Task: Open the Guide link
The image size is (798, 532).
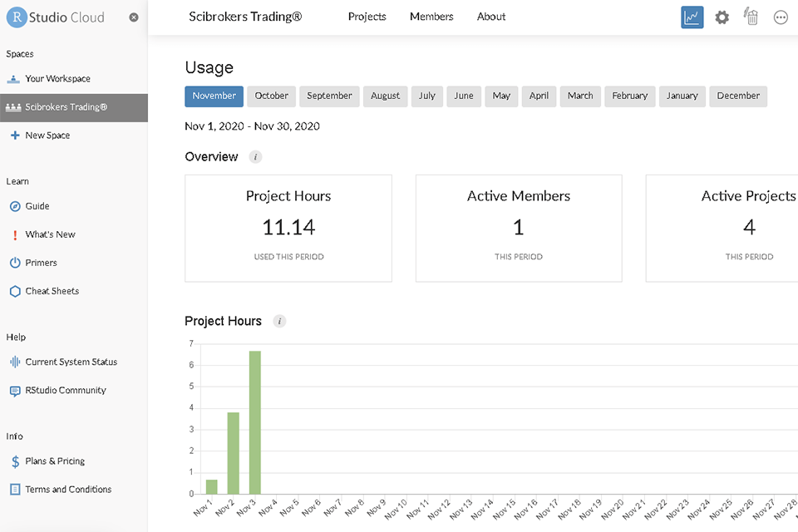Action: (37, 206)
